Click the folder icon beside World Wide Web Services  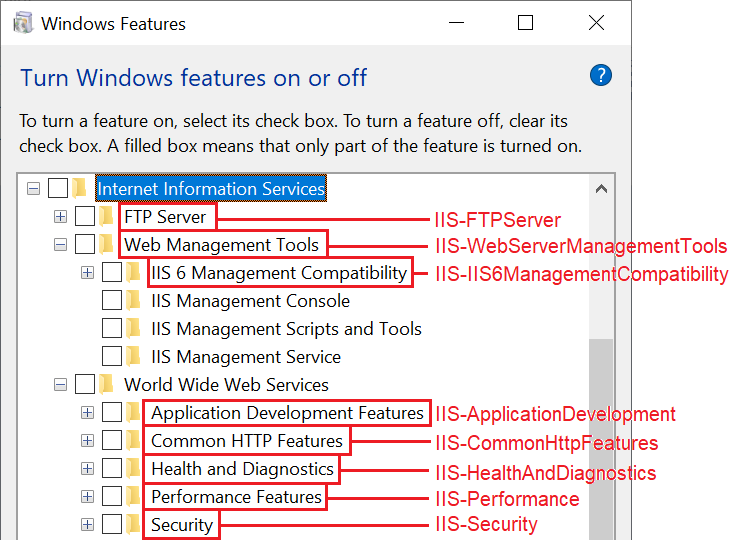tap(107, 384)
